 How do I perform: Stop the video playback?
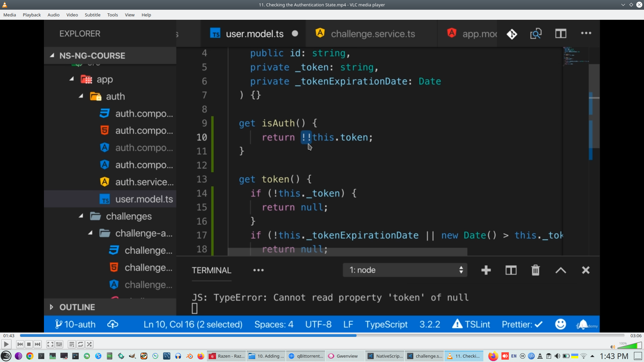[29, 344]
